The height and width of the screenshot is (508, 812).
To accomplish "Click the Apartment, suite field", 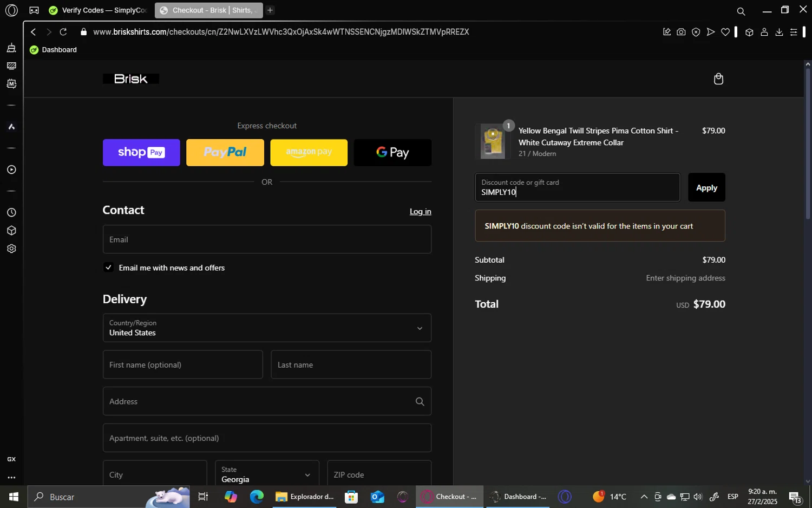I will [x=267, y=438].
